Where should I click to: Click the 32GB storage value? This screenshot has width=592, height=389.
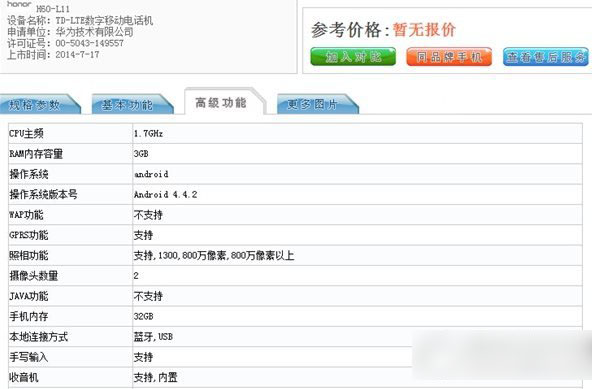[x=143, y=316]
